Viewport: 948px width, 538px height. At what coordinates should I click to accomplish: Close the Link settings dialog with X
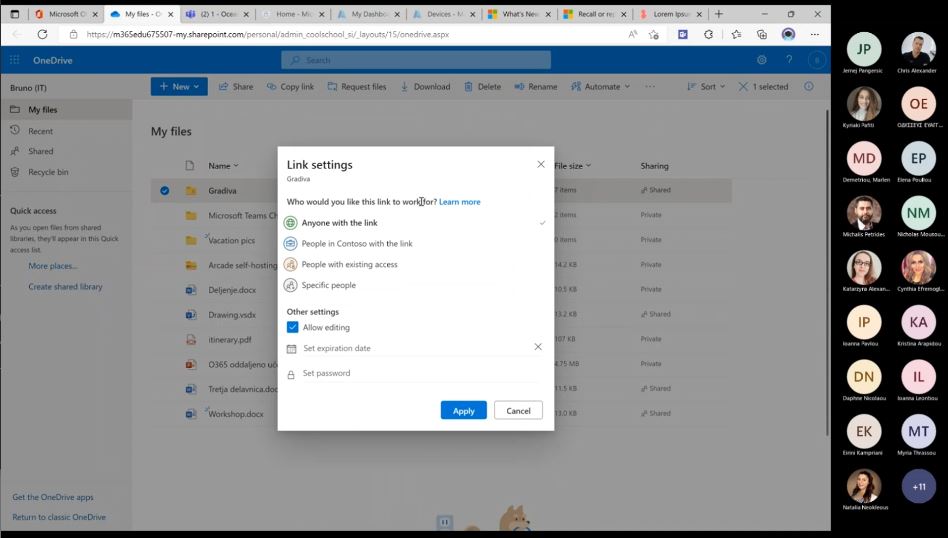pyautogui.click(x=541, y=164)
